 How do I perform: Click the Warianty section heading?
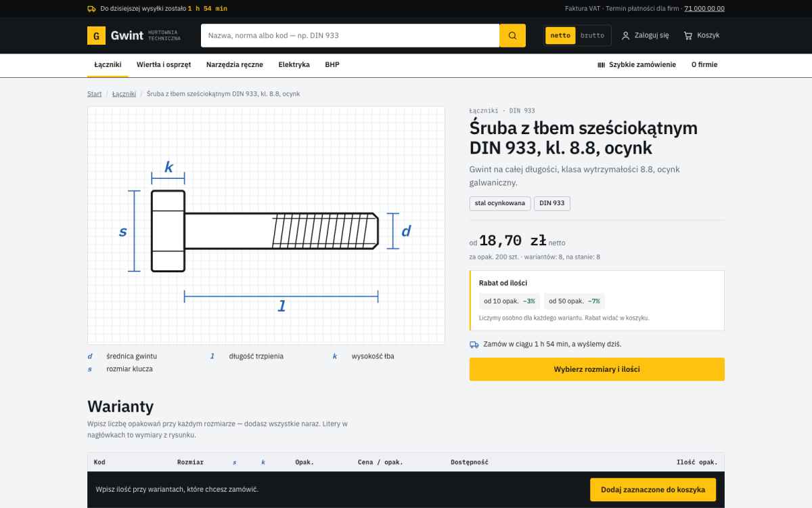120,406
